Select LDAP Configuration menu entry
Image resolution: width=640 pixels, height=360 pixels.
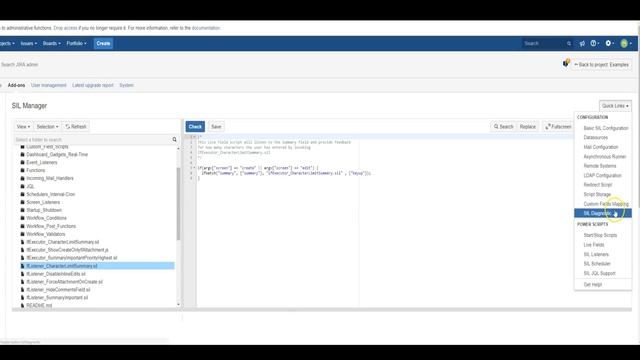click(603, 176)
